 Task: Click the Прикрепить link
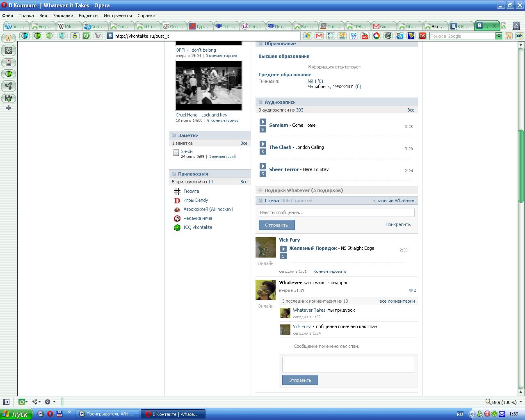tap(398, 224)
